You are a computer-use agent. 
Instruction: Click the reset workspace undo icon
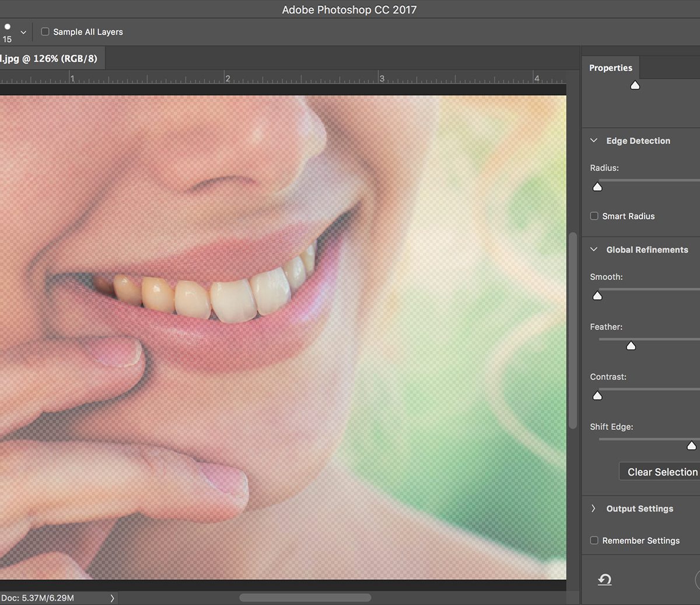point(605,579)
